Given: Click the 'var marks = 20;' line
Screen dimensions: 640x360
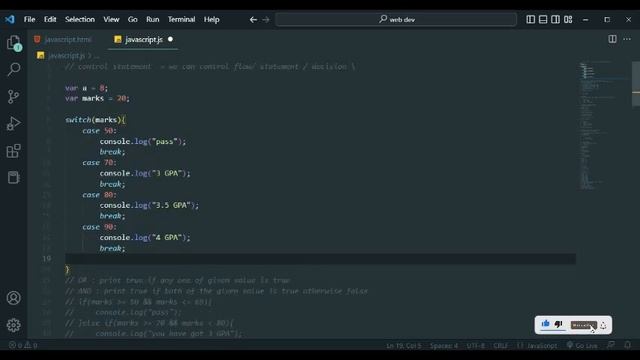Looking at the screenshot, I should coord(97,98).
